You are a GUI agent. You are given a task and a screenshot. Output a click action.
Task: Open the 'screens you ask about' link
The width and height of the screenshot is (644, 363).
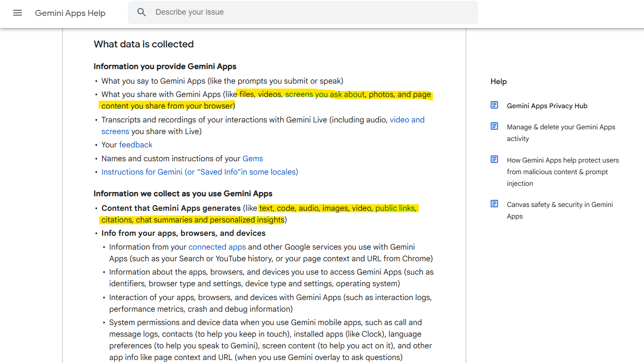325,94
